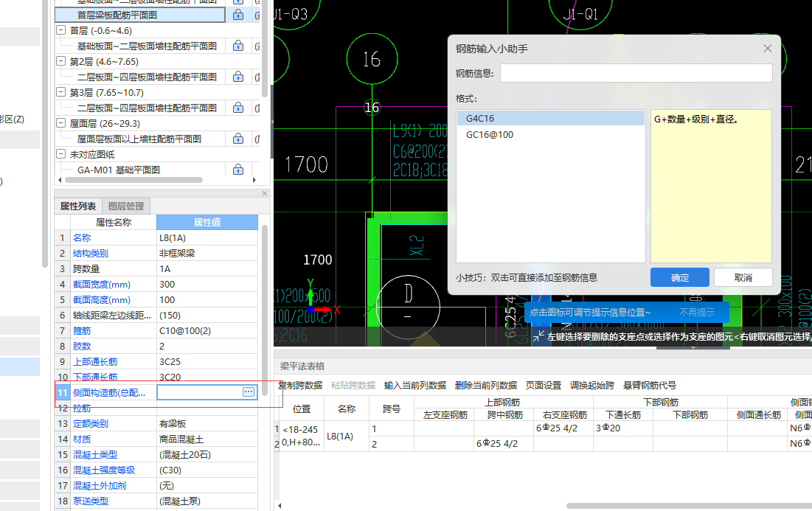Click the 3⌀20 bottom through-bar cell

click(x=623, y=428)
